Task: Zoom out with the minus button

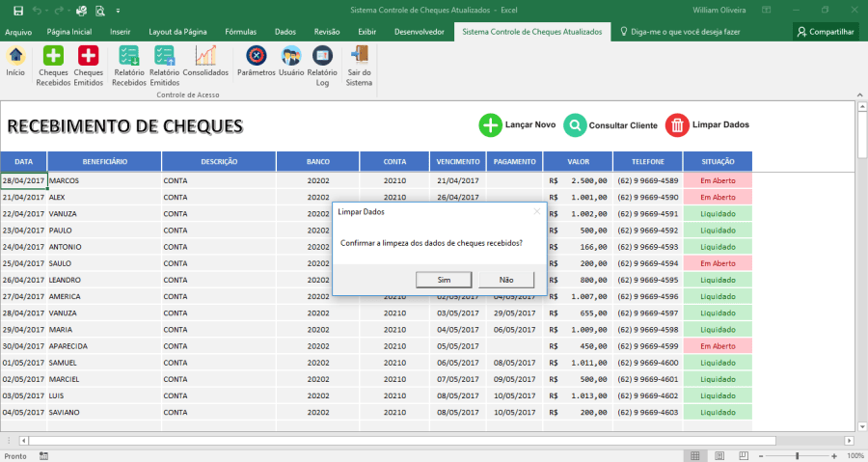Action: (761, 456)
